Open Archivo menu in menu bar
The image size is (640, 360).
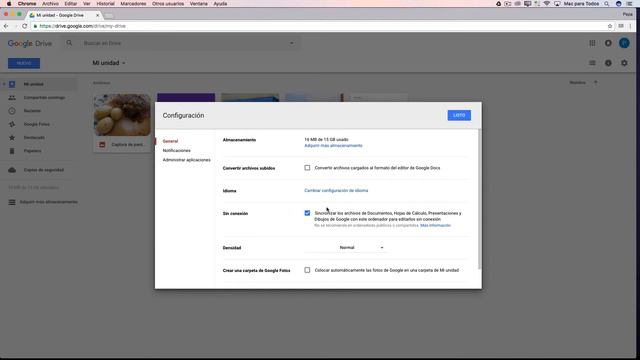coord(50,4)
